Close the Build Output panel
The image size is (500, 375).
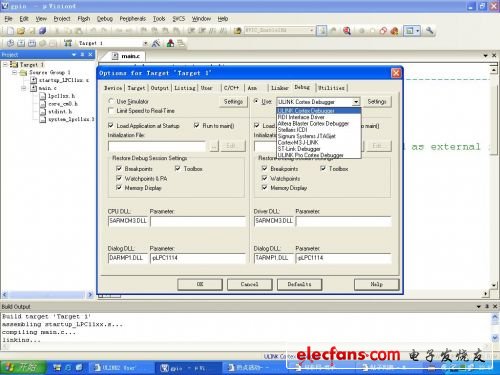point(495,306)
